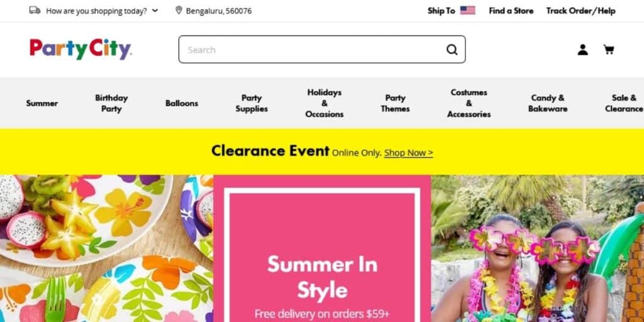Screen dimensions: 644x322
Task: Click the Shop Now clearance link
Action: click(x=408, y=153)
